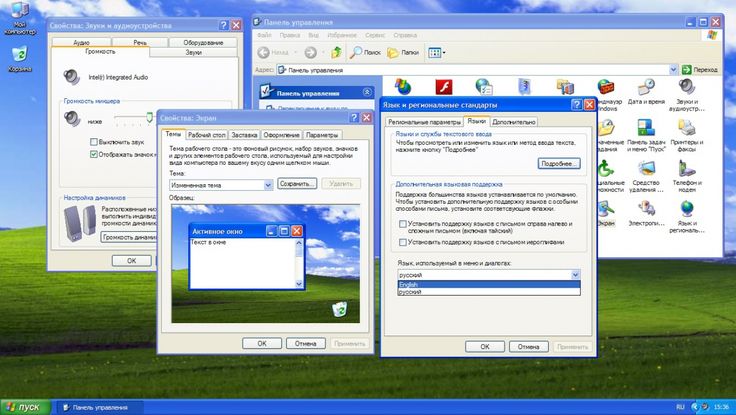Screen dimensions: 736x415
Task: Select the Корзина recycle bin desktop icon
Action: 19,59
